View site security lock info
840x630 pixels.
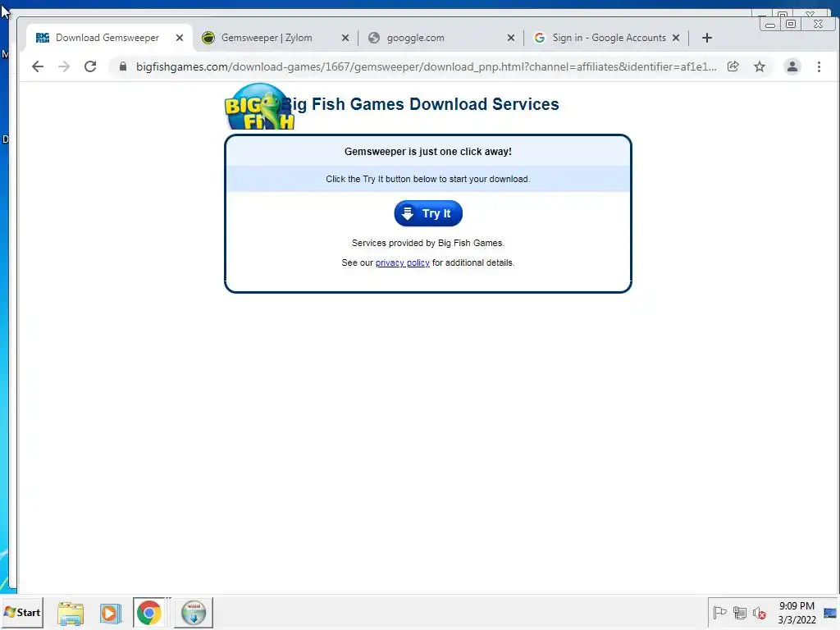click(x=123, y=66)
